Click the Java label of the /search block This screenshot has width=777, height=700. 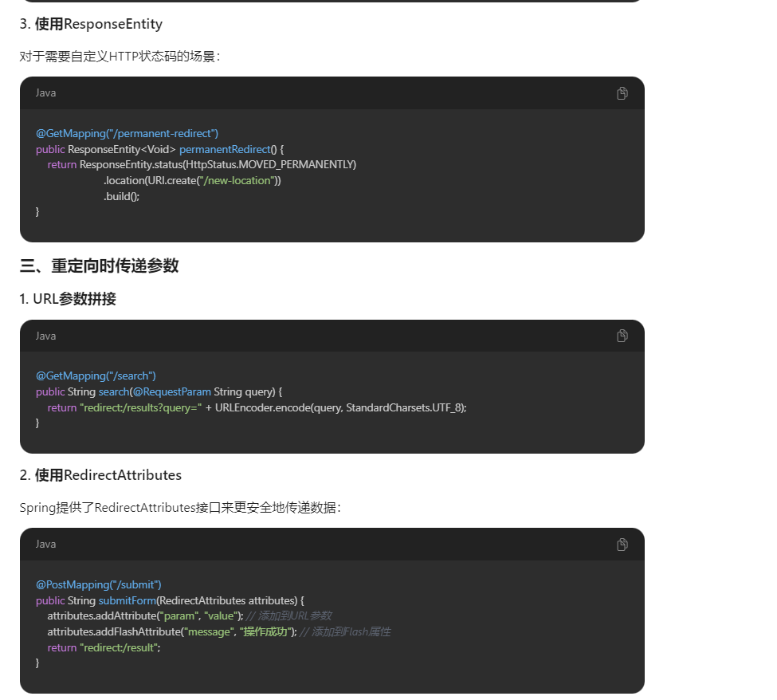click(45, 336)
